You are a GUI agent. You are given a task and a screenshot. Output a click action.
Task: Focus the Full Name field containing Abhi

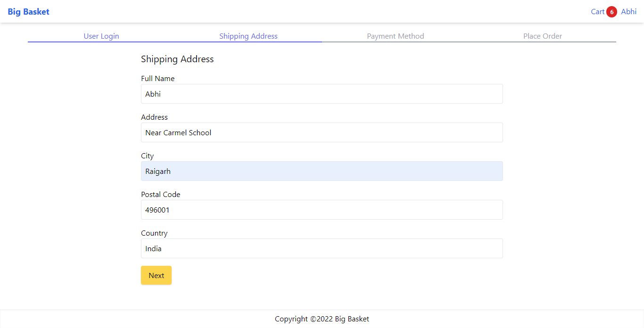click(x=322, y=94)
